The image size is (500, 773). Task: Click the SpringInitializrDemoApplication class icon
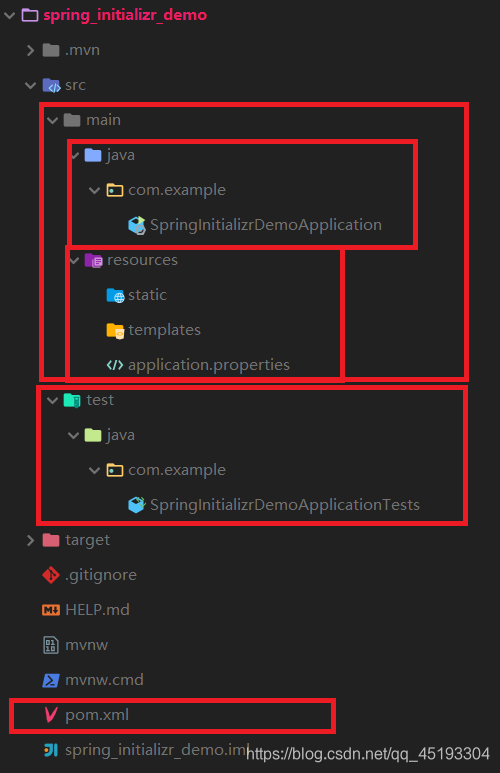click(137, 225)
